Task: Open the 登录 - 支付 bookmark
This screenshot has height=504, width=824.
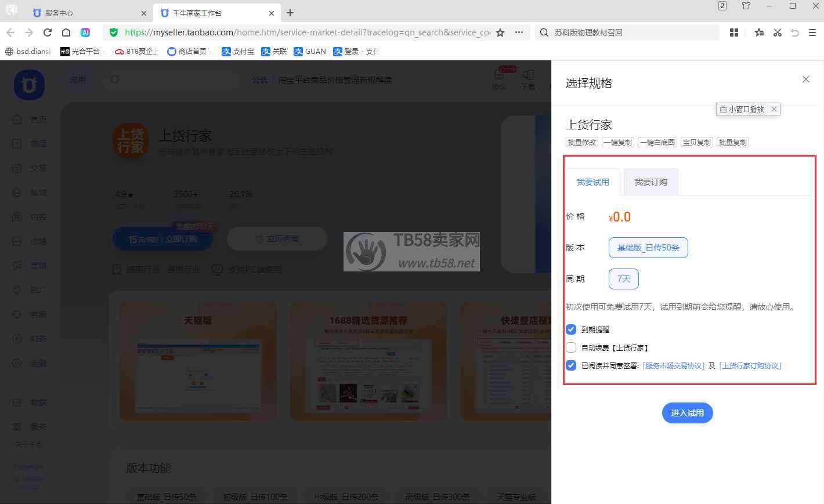Action: 356,52
